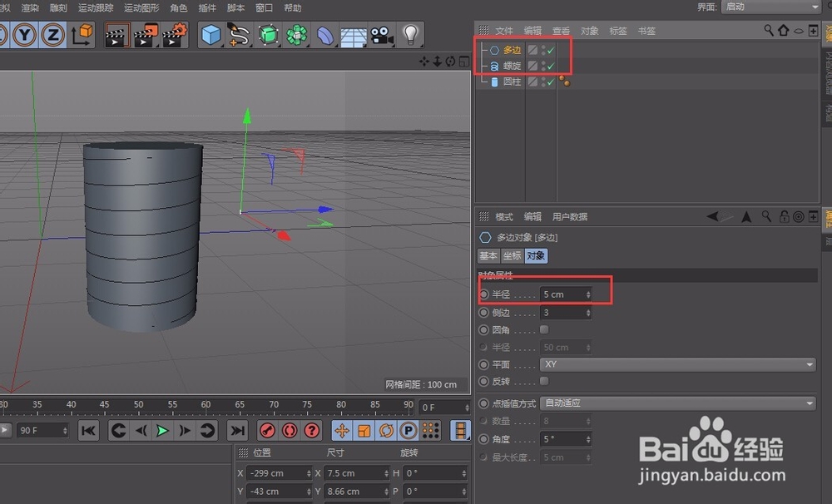
Task: Toggle the green checkmark for 螺旋 object
Action: coord(551,66)
